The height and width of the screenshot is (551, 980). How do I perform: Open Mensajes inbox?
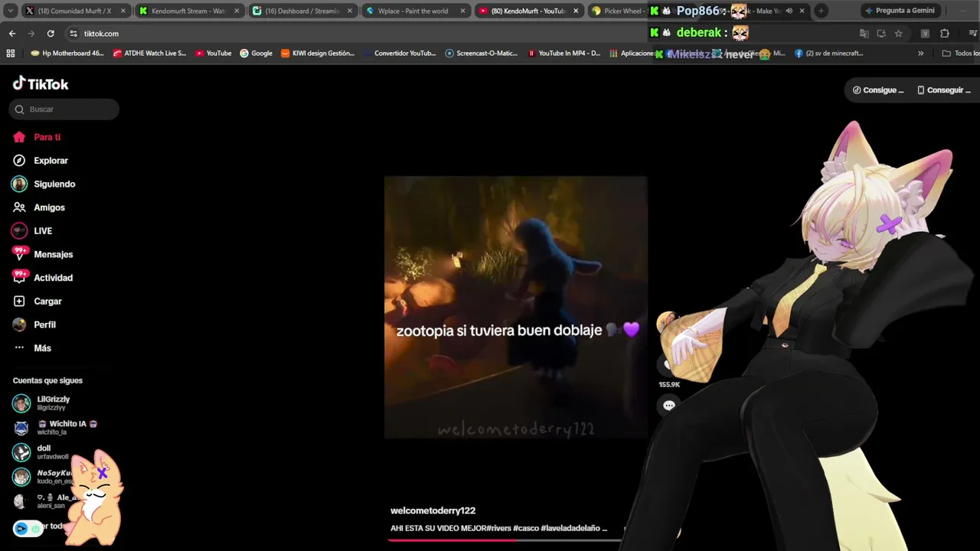tap(54, 254)
